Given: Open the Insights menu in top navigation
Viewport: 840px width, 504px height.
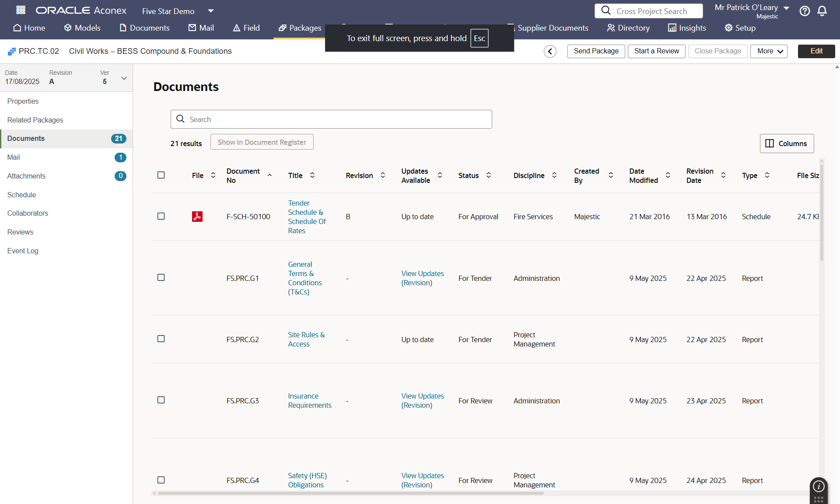Looking at the screenshot, I should (x=687, y=28).
